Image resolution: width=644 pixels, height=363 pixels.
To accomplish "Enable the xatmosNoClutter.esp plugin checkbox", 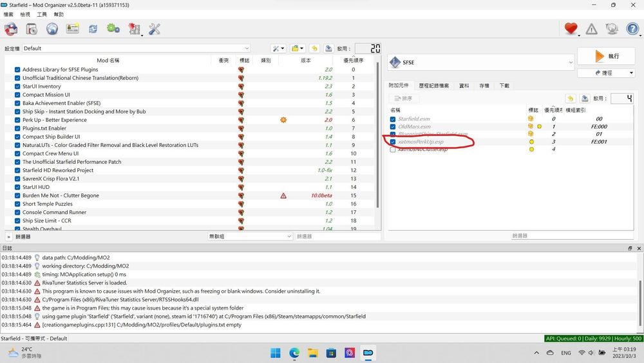I will coord(393,150).
